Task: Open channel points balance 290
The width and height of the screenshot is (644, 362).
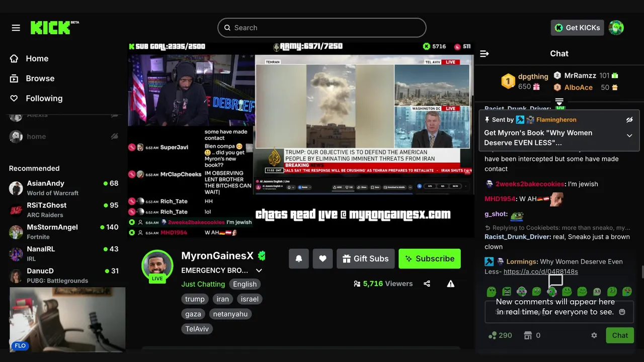Action: tap(501, 335)
